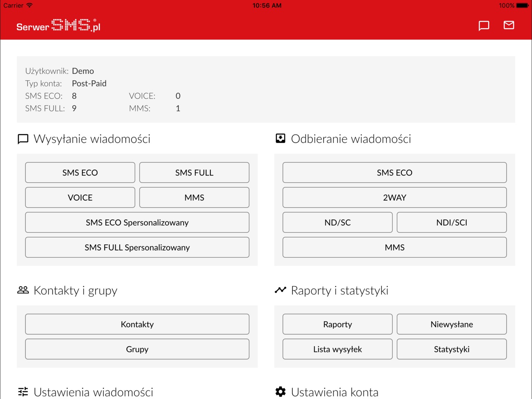Click the Użytkownik label
Image resolution: width=532 pixels, height=399 pixels.
tap(47, 71)
